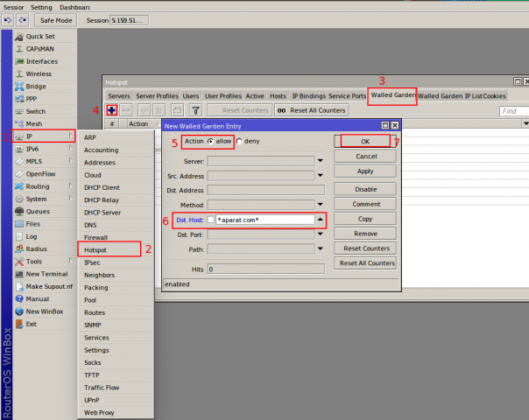Click the redo arrow icon

(23, 20)
